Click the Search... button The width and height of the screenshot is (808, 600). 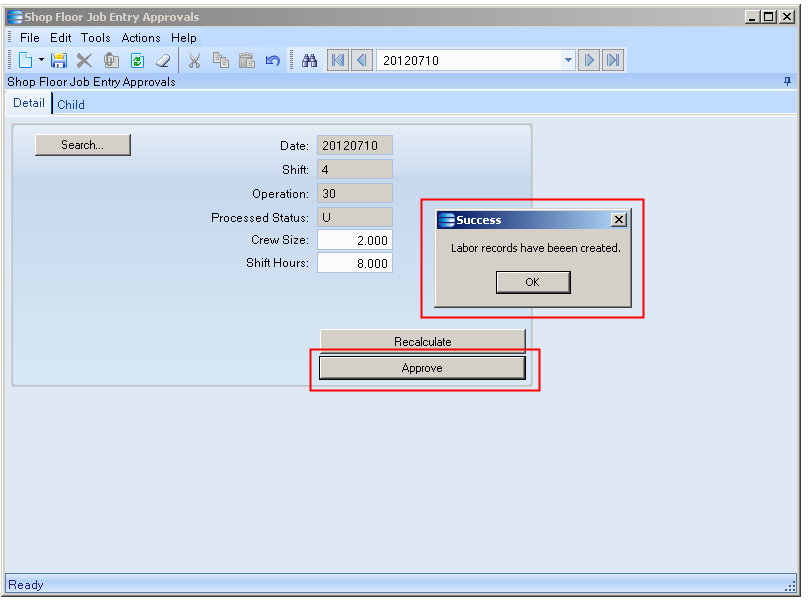pyautogui.click(x=82, y=145)
